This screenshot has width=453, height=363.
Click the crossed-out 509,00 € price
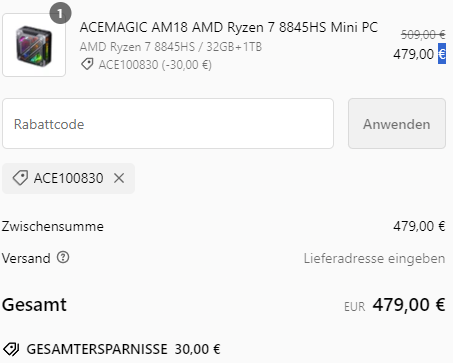click(423, 34)
